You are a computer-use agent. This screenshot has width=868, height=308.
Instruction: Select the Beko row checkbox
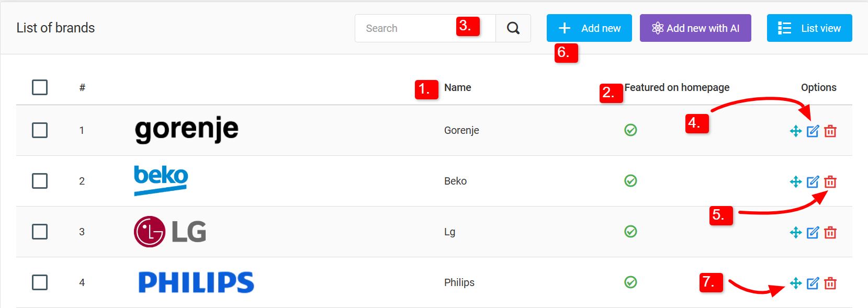click(x=40, y=181)
